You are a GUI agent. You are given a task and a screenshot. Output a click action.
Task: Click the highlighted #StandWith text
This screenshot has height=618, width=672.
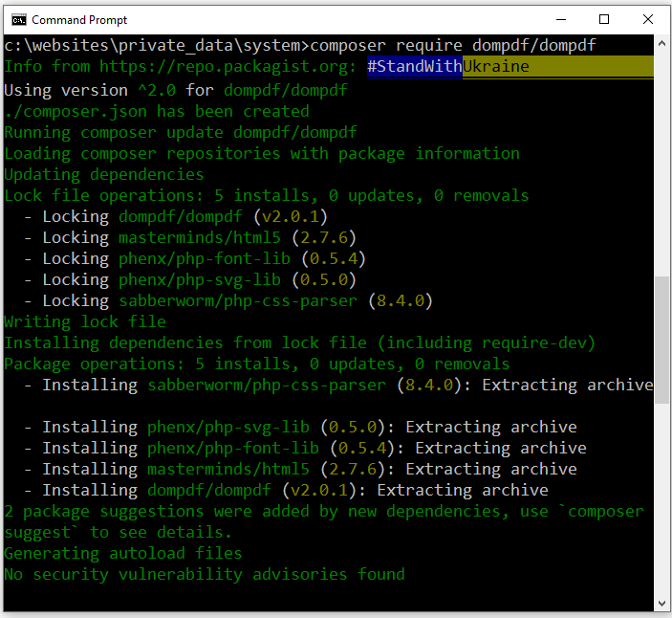[x=414, y=67]
